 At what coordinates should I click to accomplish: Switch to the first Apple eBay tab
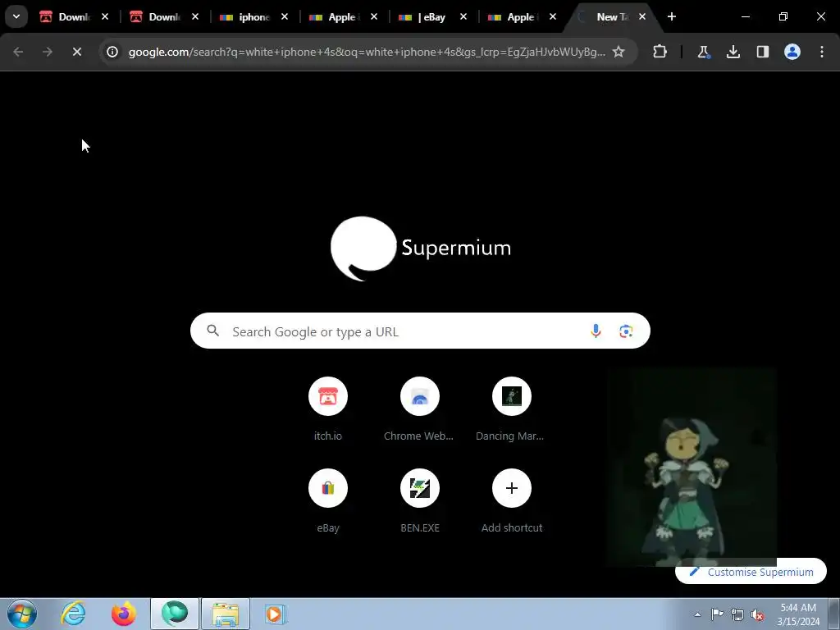click(x=343, y=17)
